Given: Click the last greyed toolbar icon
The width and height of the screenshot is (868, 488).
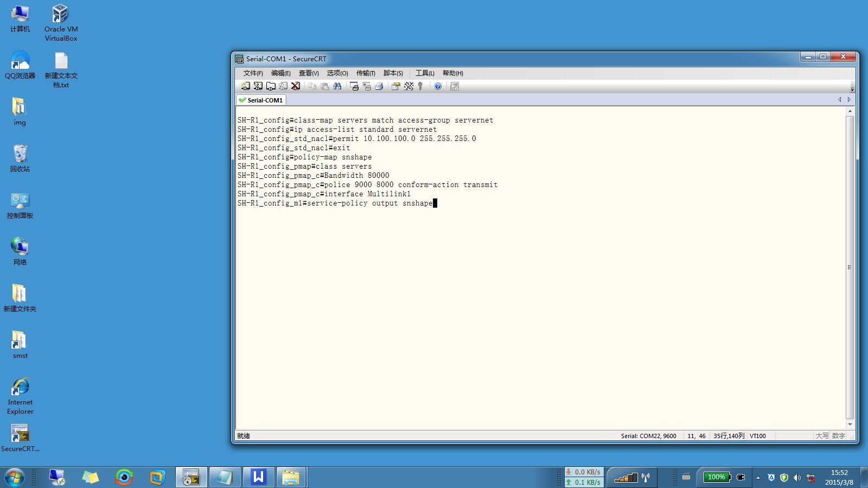Looking at the screenshot, I should [455, 86].
